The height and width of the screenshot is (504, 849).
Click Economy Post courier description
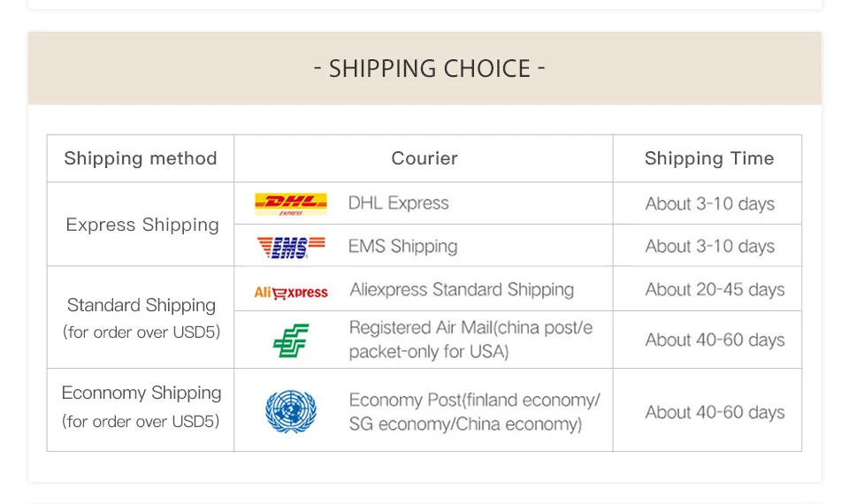(474, 411)
